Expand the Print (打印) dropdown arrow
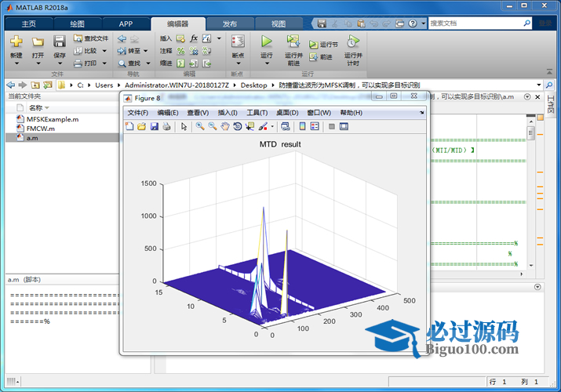Image resolution: width=561 pixels, height=392 pixels. pyautogui.click(x=103, y=63)
